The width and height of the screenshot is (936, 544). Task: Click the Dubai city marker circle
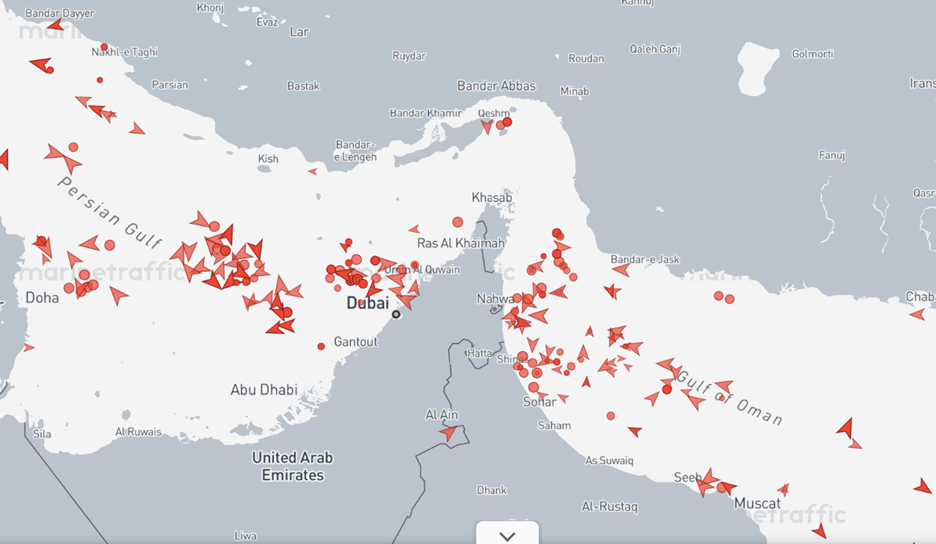(396, 314)
